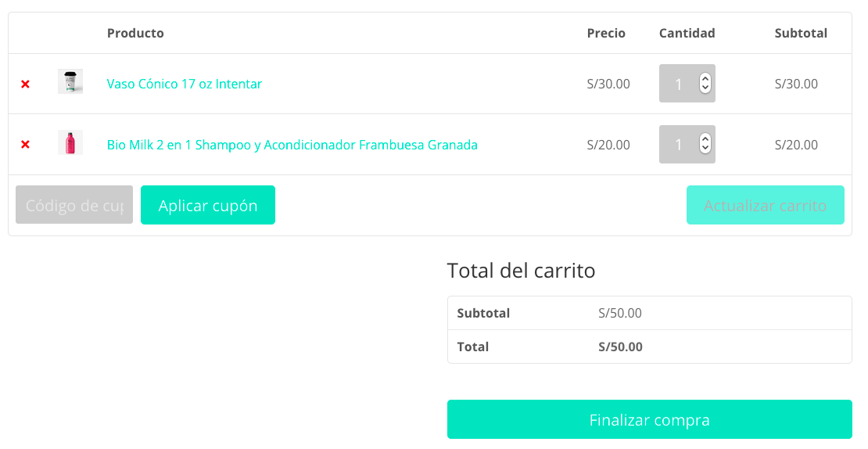Focus the Vaso Cónico quantity field
The width and height of the screenshot is (868, 449).
point(680,84)
